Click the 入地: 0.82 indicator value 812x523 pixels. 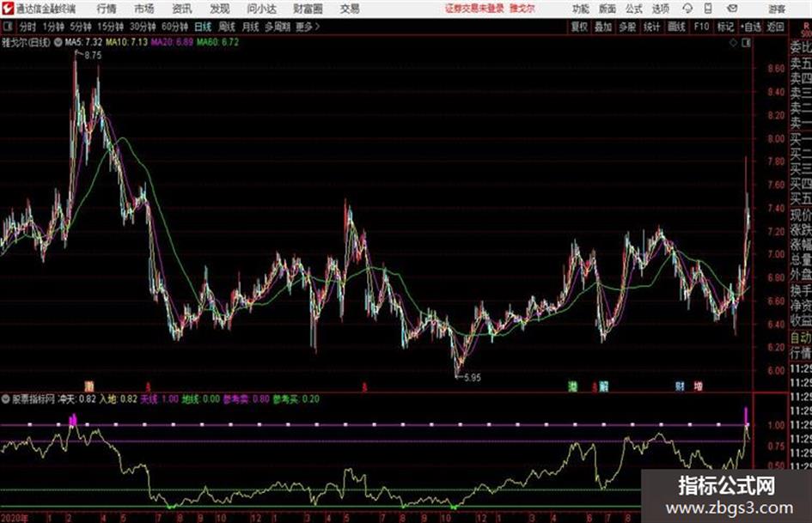119,399
